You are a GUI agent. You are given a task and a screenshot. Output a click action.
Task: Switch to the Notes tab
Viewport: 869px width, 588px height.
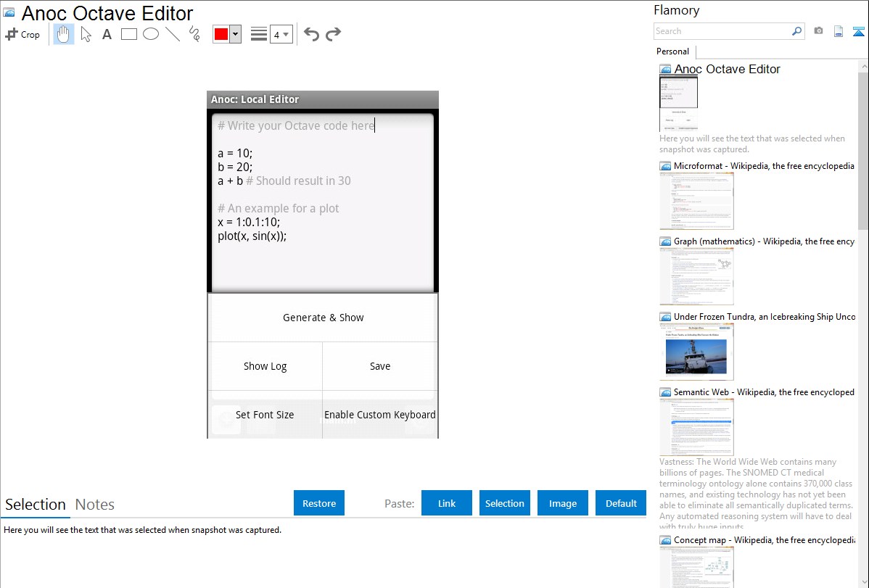pyautogui.click(x=95, y=505)
